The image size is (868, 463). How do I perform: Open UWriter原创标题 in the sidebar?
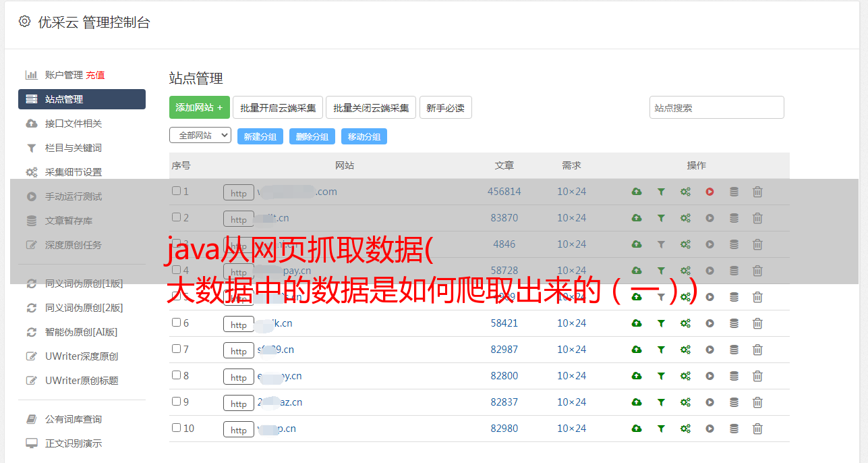(x=82, y=381)
